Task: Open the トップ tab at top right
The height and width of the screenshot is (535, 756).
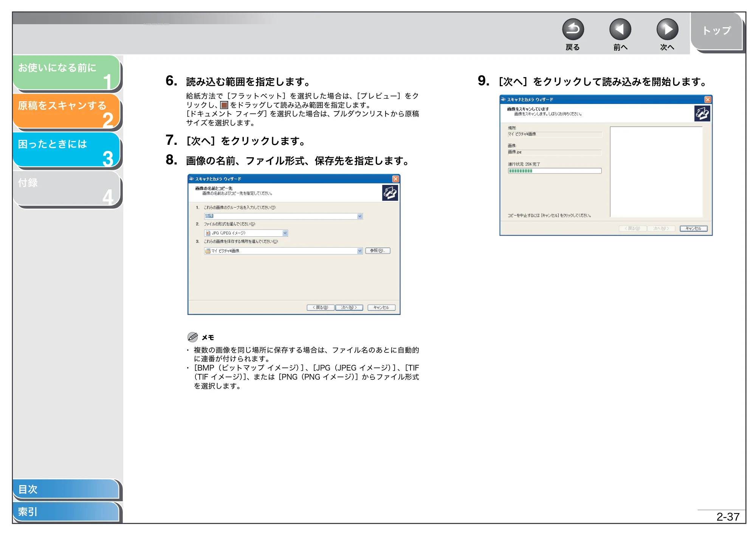Action: click(x=717, y=31)
